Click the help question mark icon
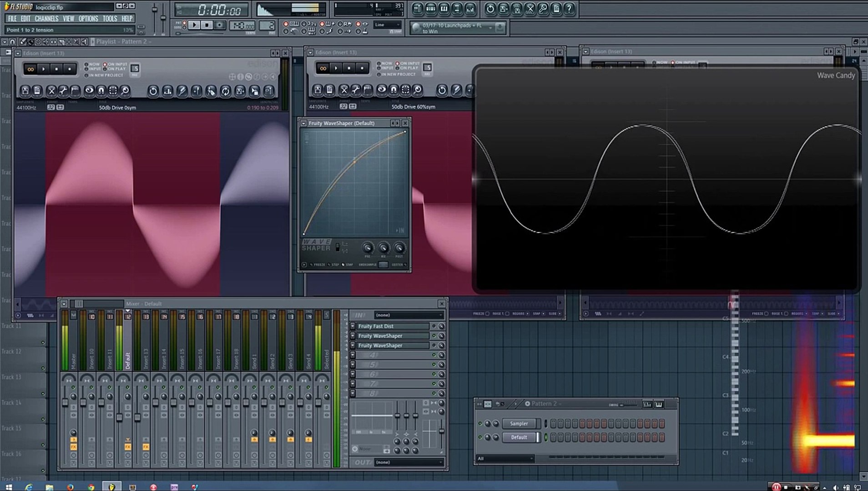 coord(569,9)
